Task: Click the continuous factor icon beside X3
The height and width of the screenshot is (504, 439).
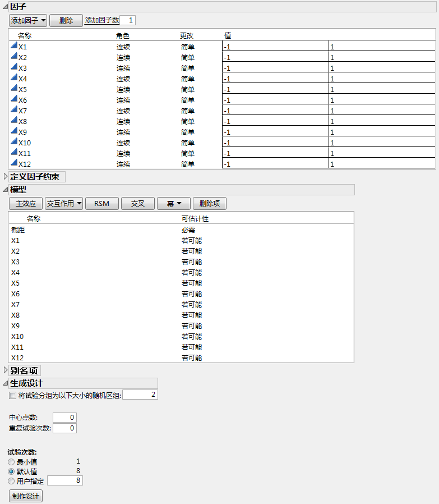Action: [14, 67]
